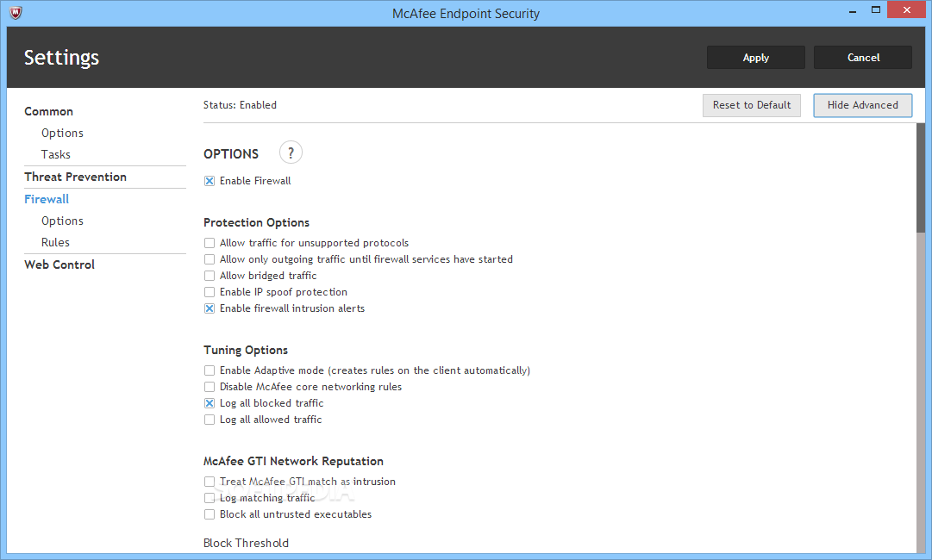Screen dimensions: 932x560
Task: Toggle Log matching traffic checkbox
Action: tap(210, 498)
